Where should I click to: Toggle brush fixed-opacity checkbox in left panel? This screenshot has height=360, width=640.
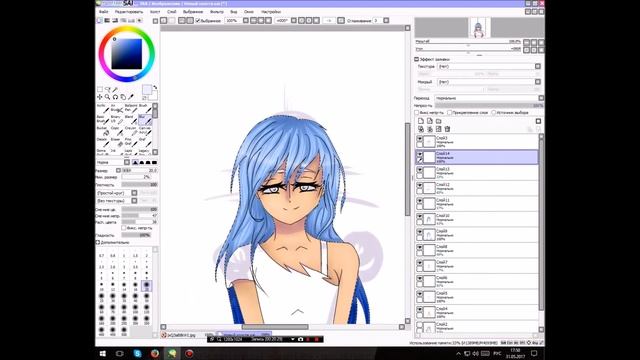click(124, 228)
